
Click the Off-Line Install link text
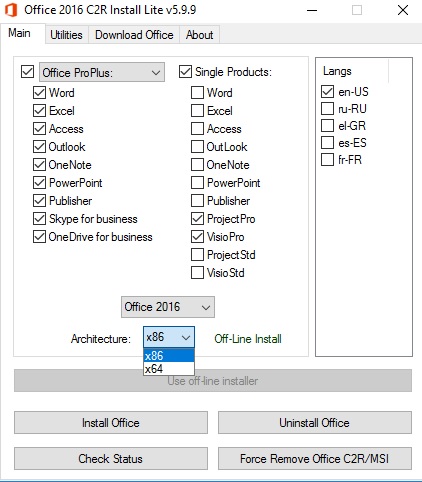(x=248, y=339)
